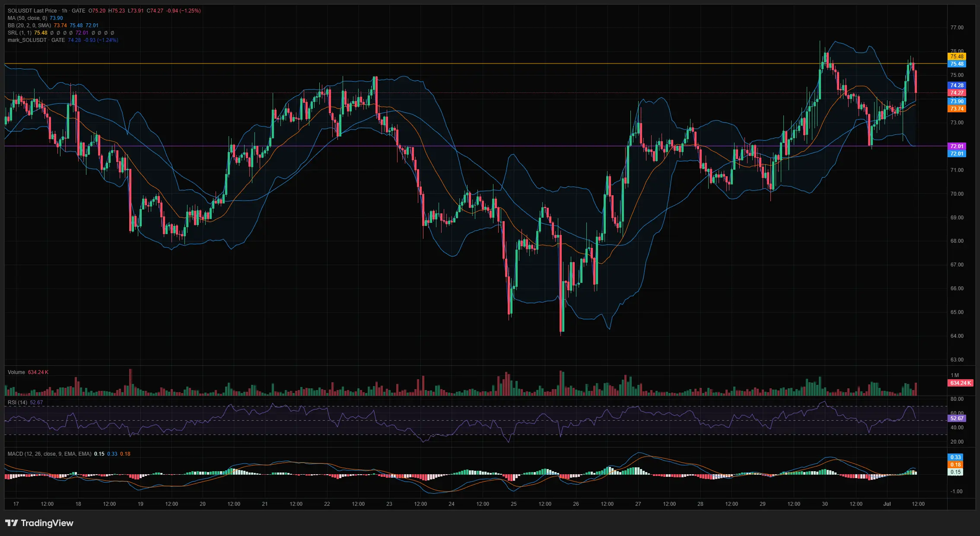
Task: Select the Volume pane label
Action: (16, 372)
